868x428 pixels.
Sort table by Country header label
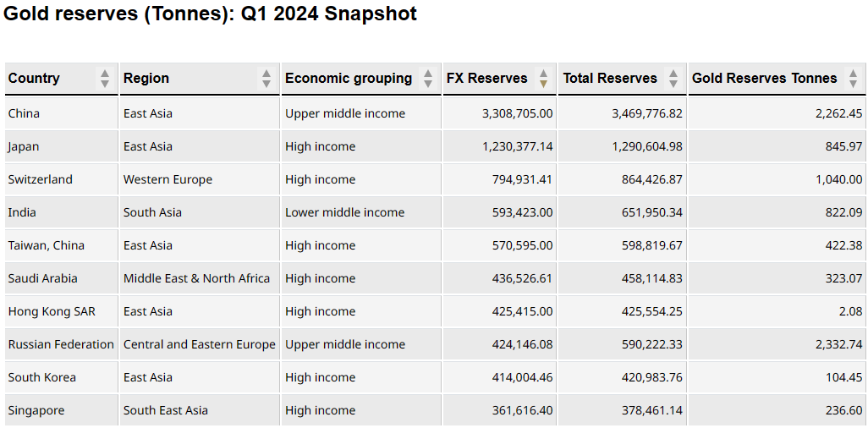[x=34, y=79]
